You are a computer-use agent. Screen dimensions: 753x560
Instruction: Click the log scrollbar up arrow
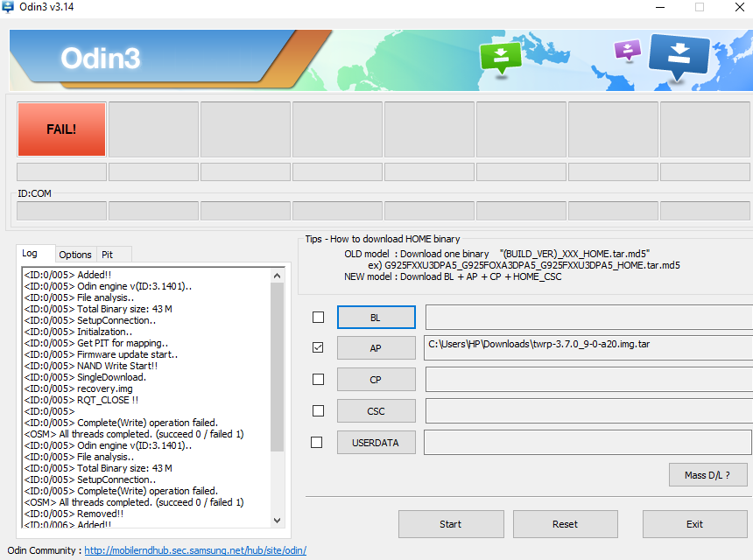(277, 276)
